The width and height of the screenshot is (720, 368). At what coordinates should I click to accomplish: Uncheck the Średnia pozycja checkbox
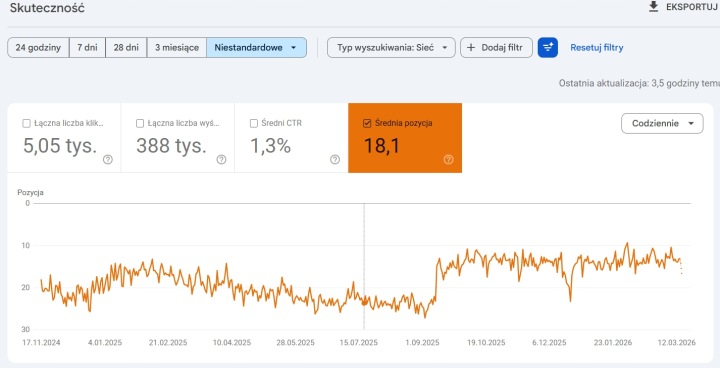click(367, 123)
